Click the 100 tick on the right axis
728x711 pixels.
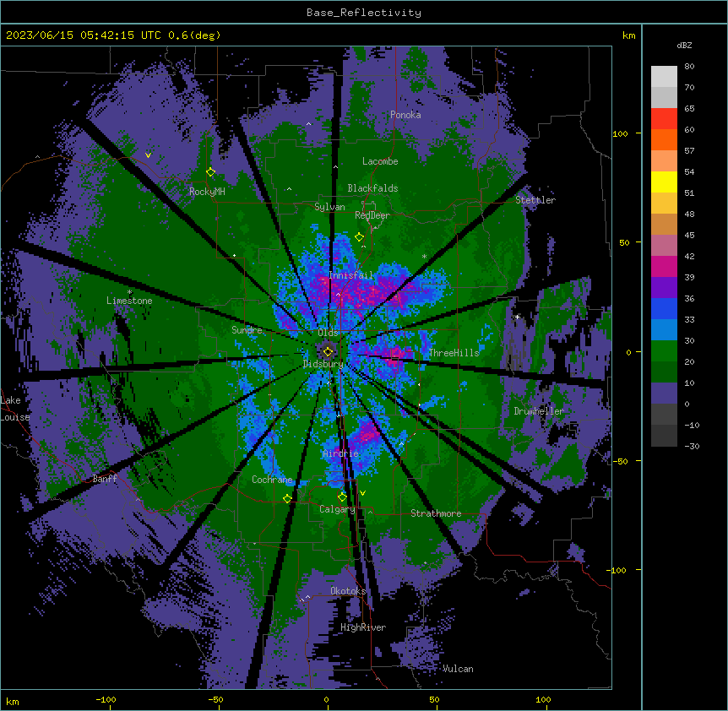620,133
